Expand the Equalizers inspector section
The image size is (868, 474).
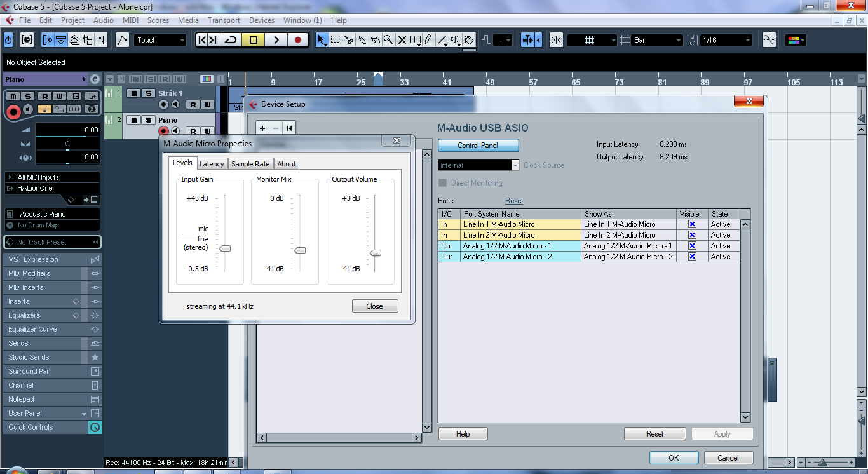coord(24,315)
